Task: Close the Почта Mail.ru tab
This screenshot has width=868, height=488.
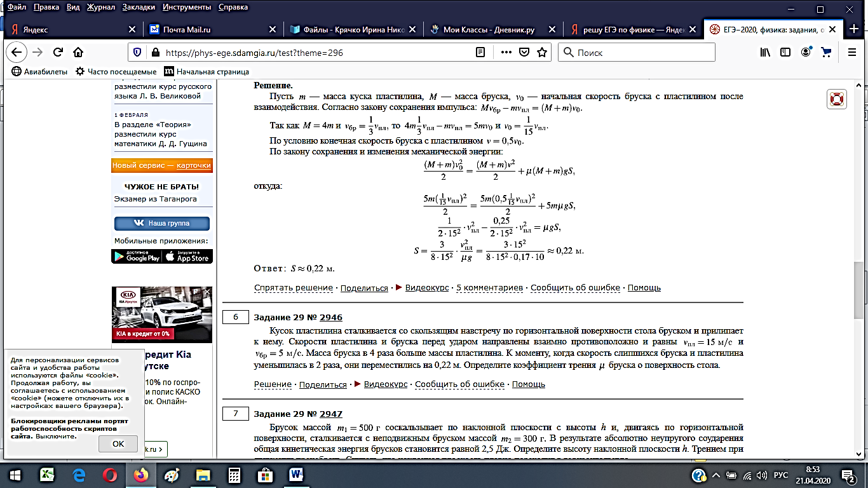Action: [272, 29]
